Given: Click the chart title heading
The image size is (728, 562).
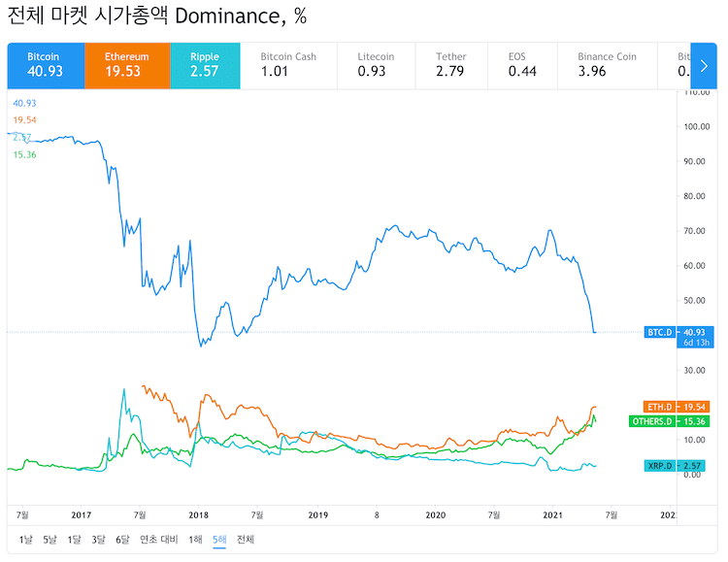Looking at the screenshot, I should pos(157,16).
